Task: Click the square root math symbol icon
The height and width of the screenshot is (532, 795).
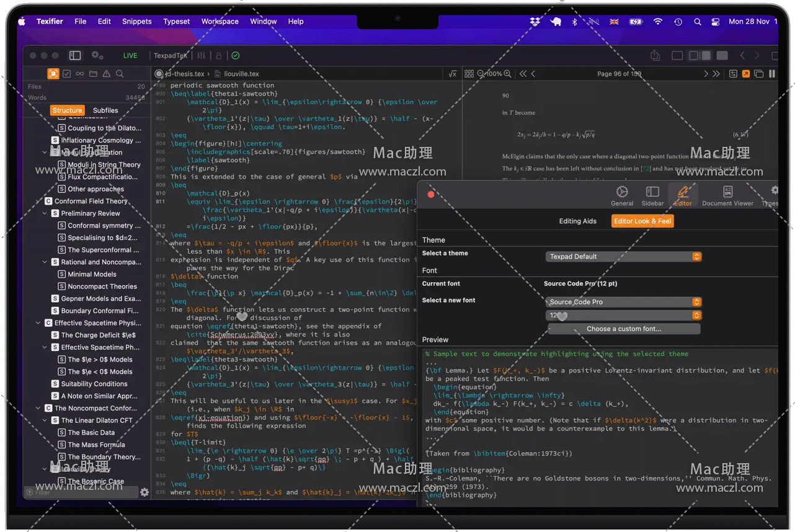Action: (x=453, y=74)
